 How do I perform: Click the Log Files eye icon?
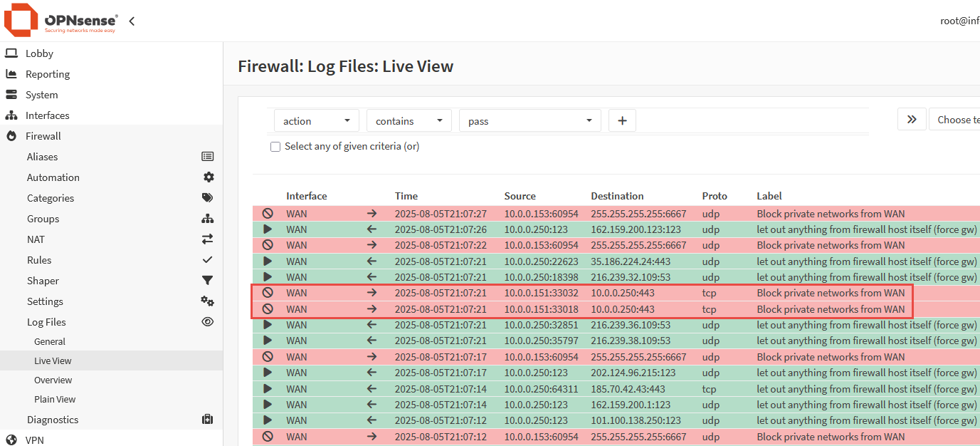tap(207, 322)
